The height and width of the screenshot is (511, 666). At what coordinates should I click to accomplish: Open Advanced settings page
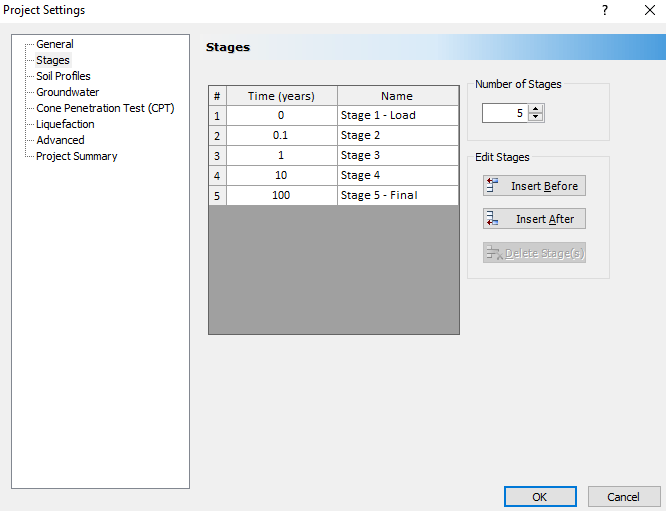[x=60, y=140]
